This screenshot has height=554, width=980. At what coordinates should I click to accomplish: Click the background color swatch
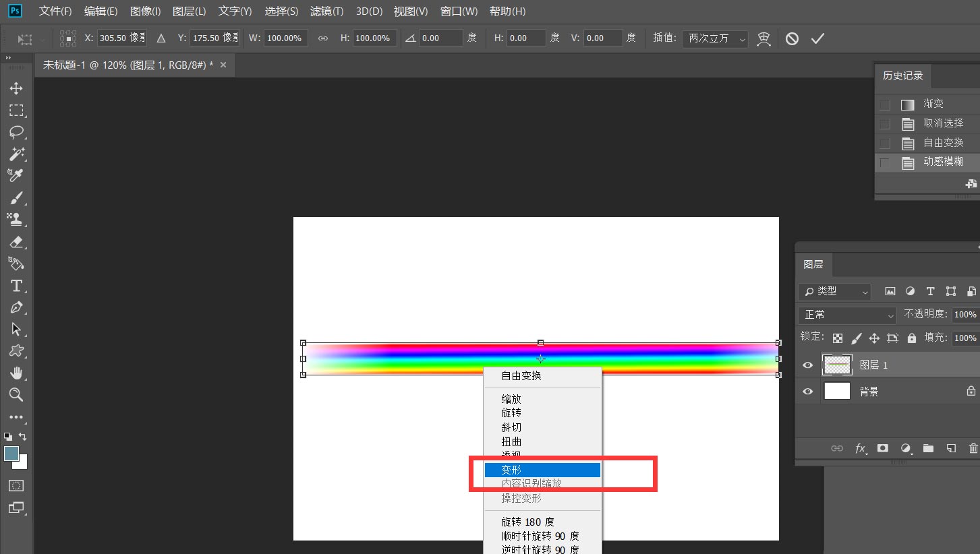(x=22, y=464)
